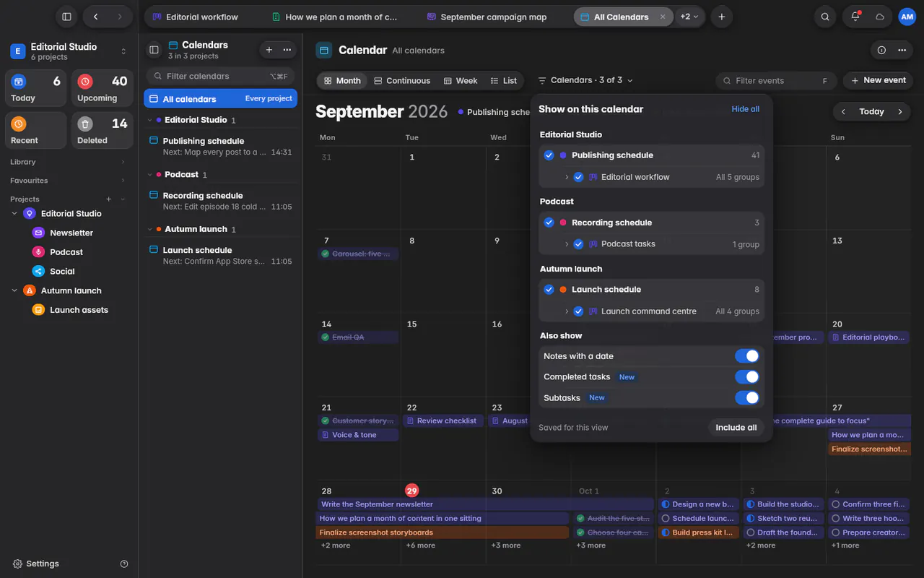Image resolution: width=924 pixels, height=578 pixels.
Task: Click the Include all button
Action: (x=736, y=428)
